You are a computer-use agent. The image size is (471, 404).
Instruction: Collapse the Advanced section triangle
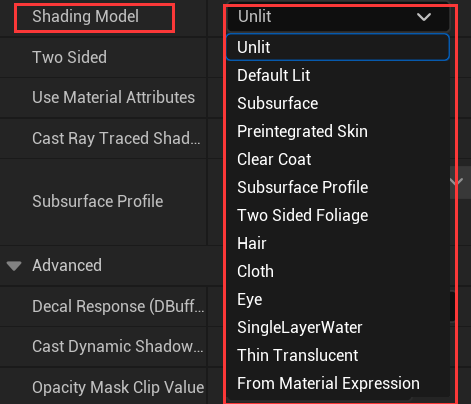[x=14, y=266]
